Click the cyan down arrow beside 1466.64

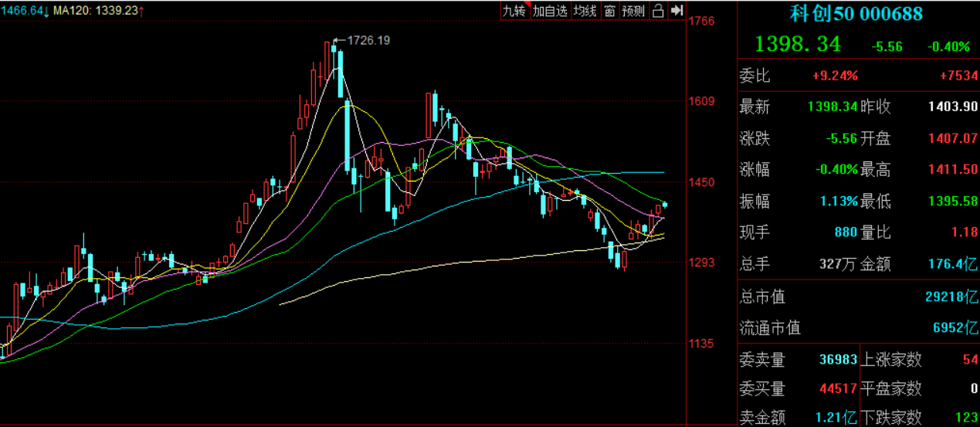[47, 11]
